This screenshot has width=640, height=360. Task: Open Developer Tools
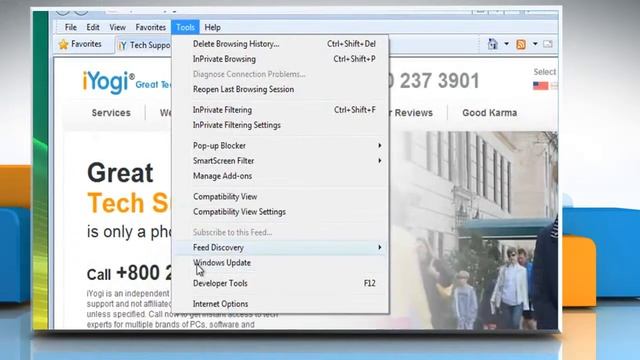click(281, 283)
